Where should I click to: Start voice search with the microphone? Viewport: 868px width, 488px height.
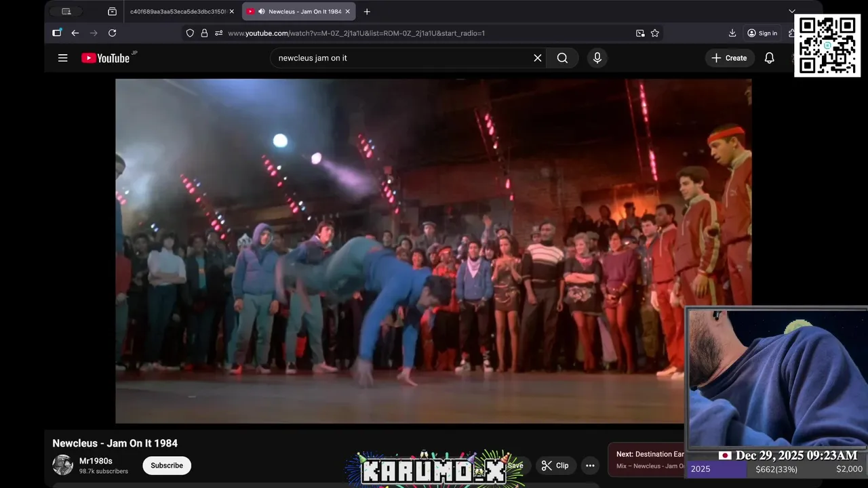tap(597, 58)
